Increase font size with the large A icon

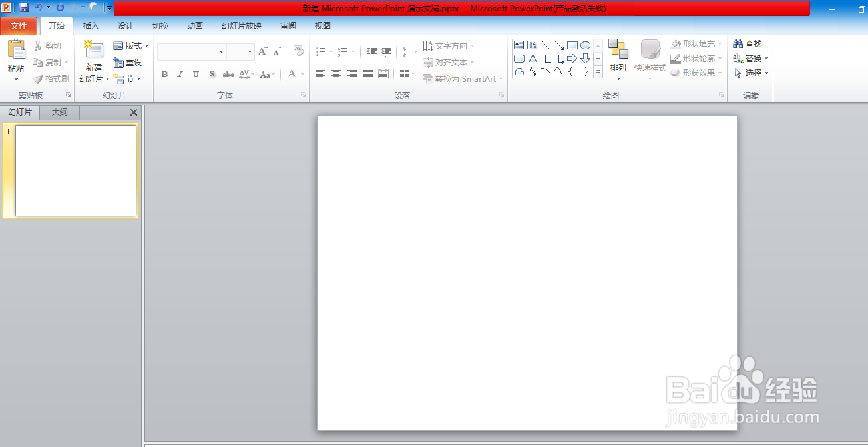[x=262, y=51]
